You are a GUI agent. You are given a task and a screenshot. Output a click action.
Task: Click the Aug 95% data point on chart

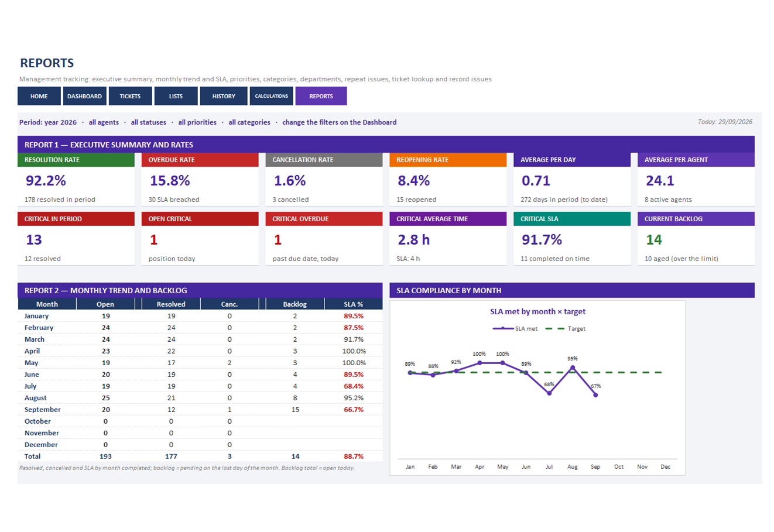click(573, 368)
